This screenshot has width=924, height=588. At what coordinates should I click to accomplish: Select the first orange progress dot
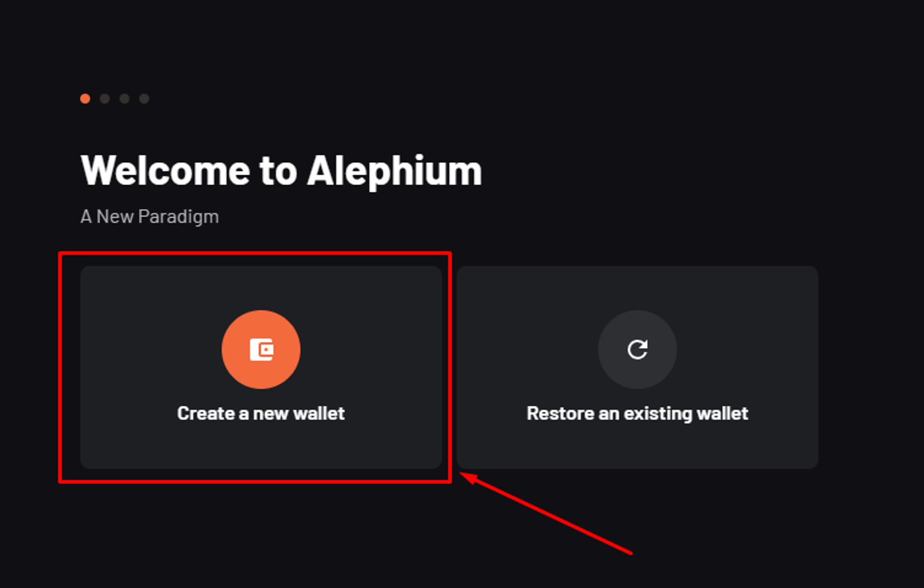[x=85, y=98]
